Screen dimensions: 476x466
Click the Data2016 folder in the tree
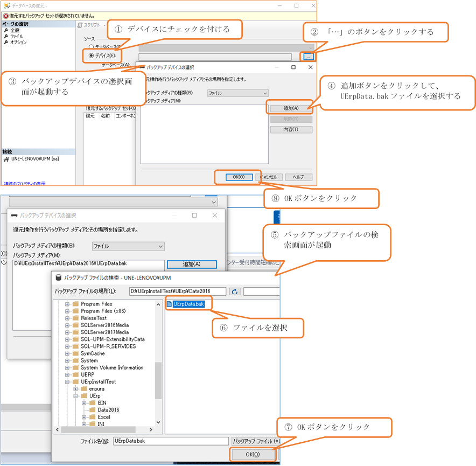coord(108,410)
